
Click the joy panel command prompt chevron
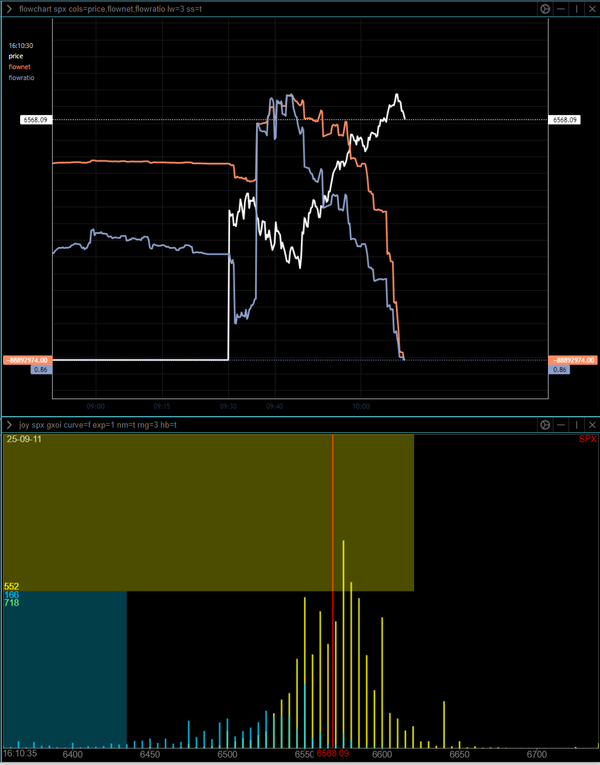pos(9,425)
